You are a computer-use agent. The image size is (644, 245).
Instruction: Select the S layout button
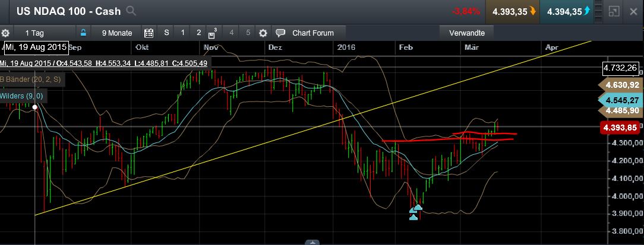(166, 33)
